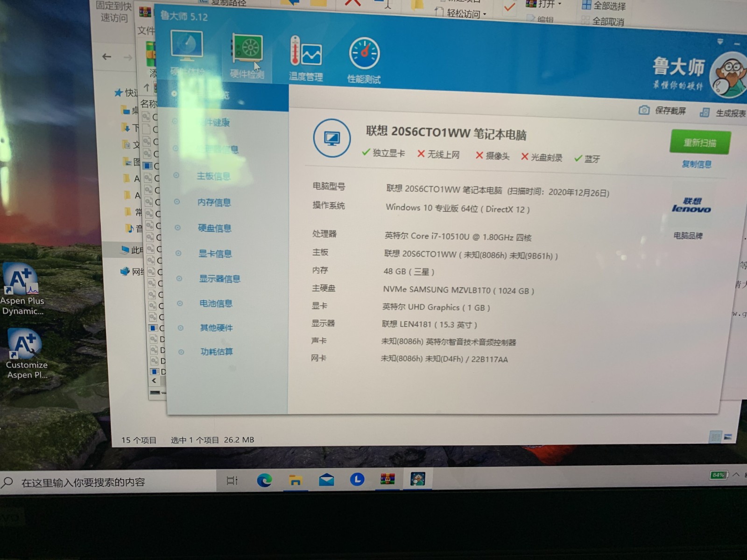747x560 pixels.
Task: Click the File Explorer back arrow
Action: click(x=107, y=57)
